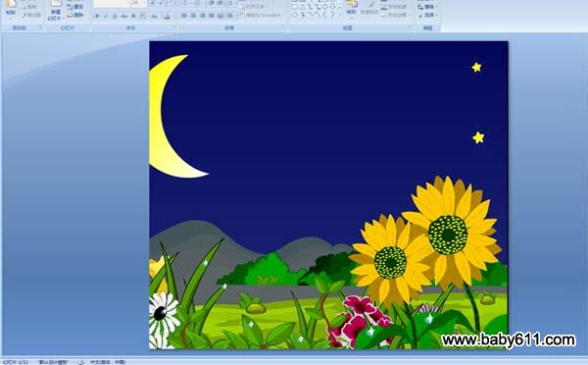Select the left text alignment icon
Screen dimensions: 588x365
(x=184, y=16)
